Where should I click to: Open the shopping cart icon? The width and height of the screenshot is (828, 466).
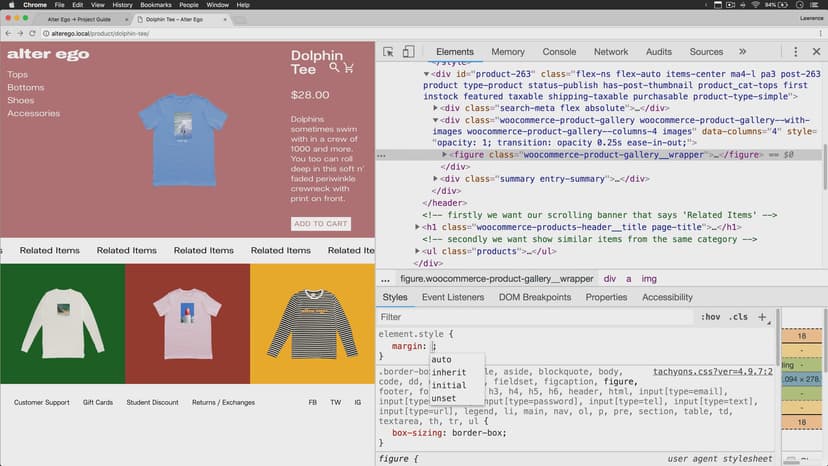coord(349,68)
